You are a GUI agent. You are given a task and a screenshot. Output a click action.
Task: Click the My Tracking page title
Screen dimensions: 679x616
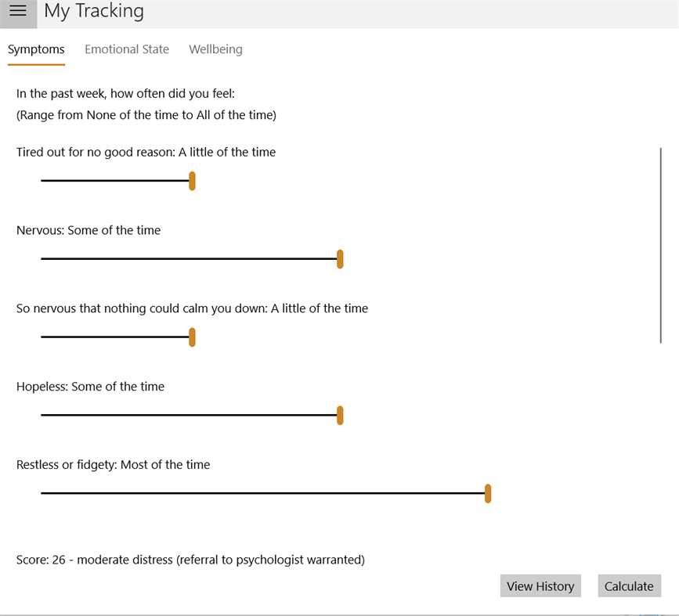[x=94, y=11]
